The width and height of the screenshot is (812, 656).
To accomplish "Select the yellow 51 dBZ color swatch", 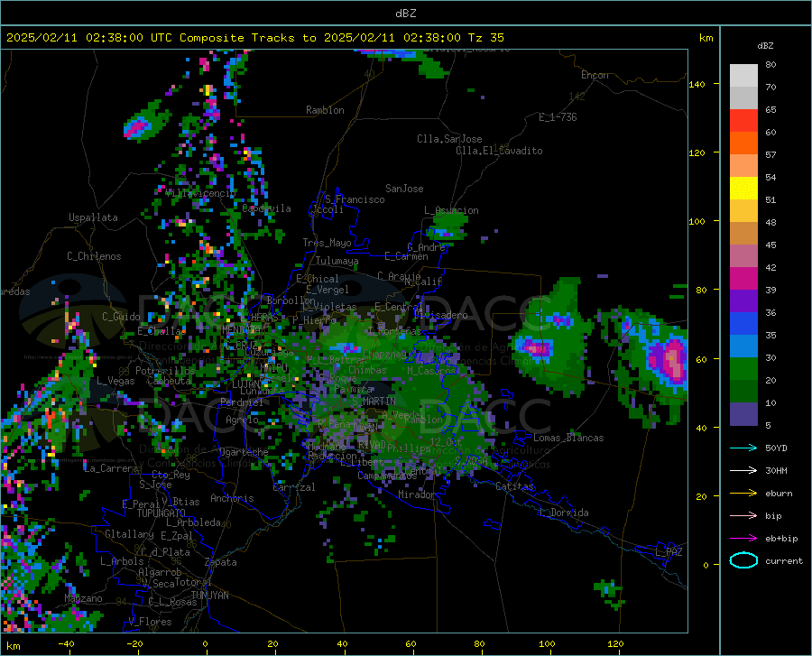I will [743, 189].
